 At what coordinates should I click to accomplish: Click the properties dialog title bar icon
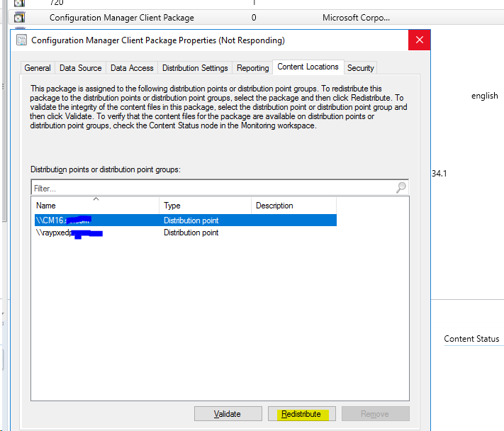coord(21,40)
